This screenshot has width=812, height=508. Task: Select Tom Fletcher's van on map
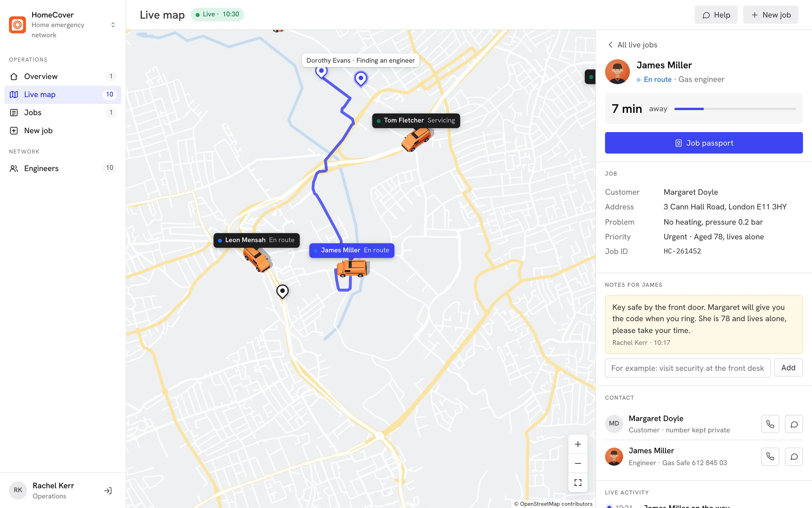point(417,140)
